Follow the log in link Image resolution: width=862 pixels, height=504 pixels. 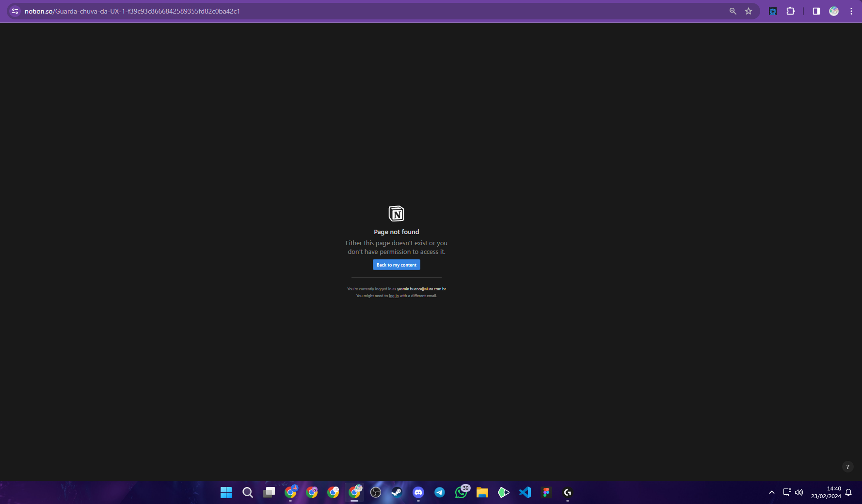tap(394, 296)
